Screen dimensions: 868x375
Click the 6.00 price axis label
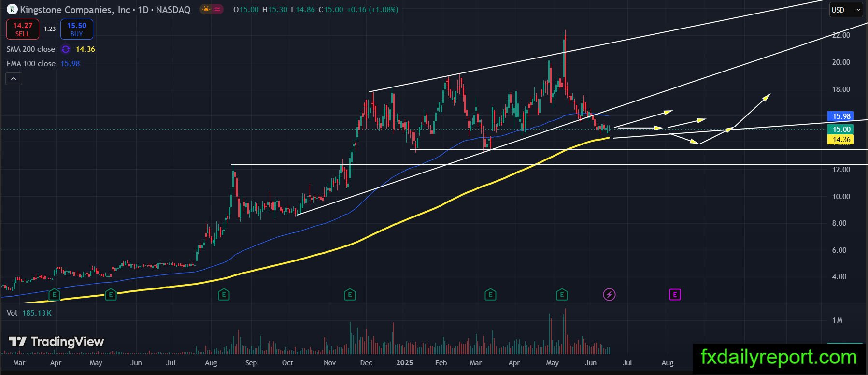[839, 250]
